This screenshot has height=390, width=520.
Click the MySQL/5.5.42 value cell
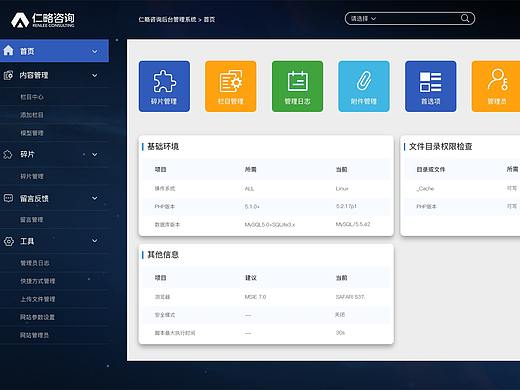(353, 224)
